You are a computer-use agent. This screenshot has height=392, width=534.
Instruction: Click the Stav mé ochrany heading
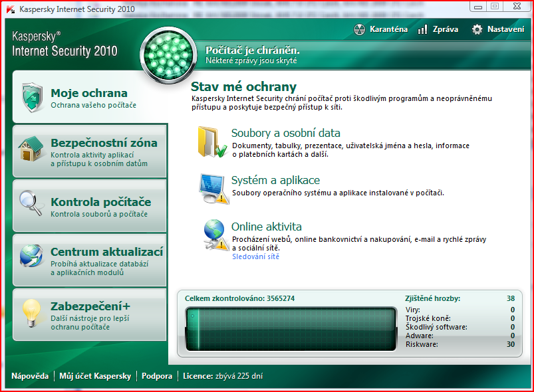tap(243, 87)
